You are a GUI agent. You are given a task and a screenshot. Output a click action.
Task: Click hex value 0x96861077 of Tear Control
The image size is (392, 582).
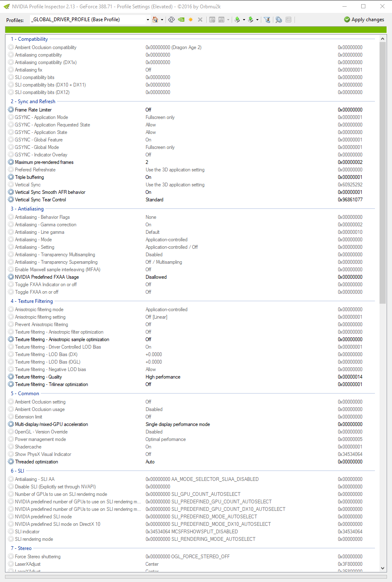coord(350,200)
